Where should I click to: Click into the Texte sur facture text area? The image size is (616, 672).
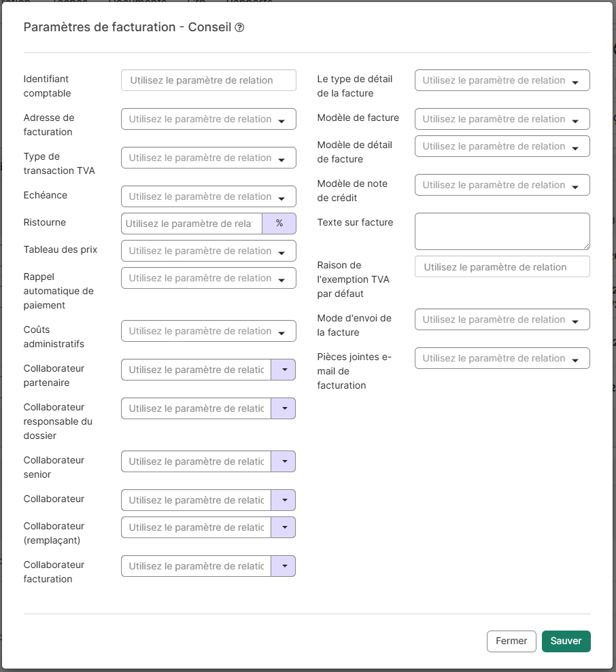point(502,231)
